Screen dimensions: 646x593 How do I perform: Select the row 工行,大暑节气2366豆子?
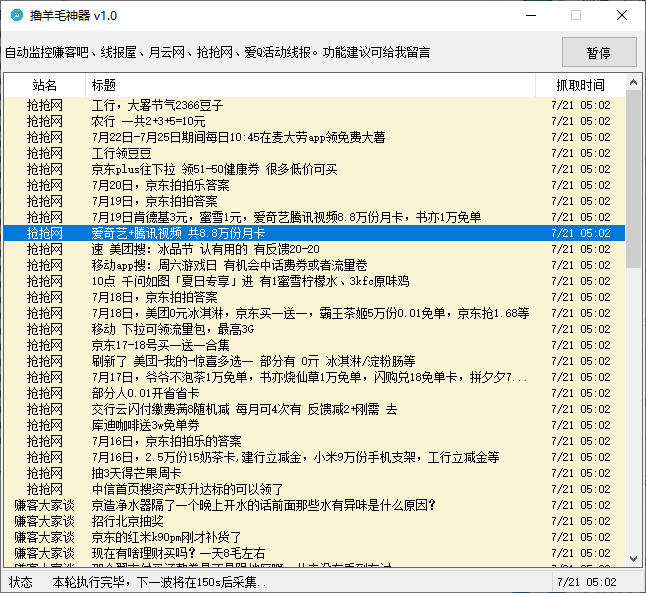(x=314, y=105)
